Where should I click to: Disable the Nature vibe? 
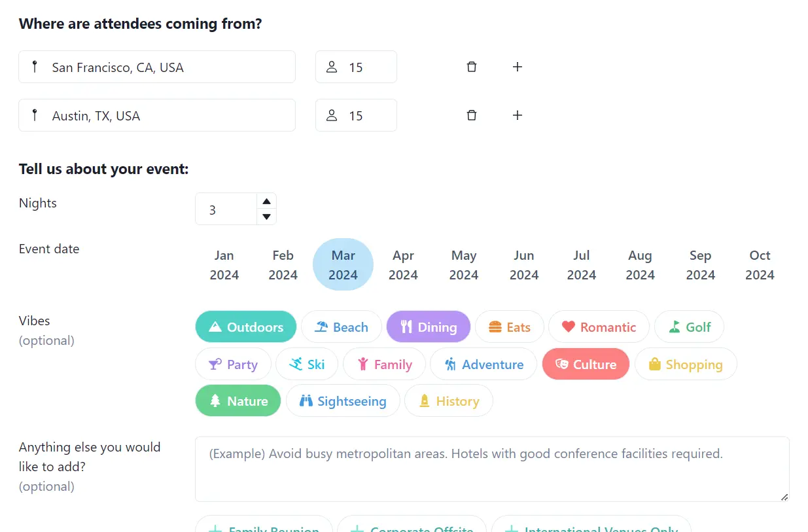[x=238, y=400]
